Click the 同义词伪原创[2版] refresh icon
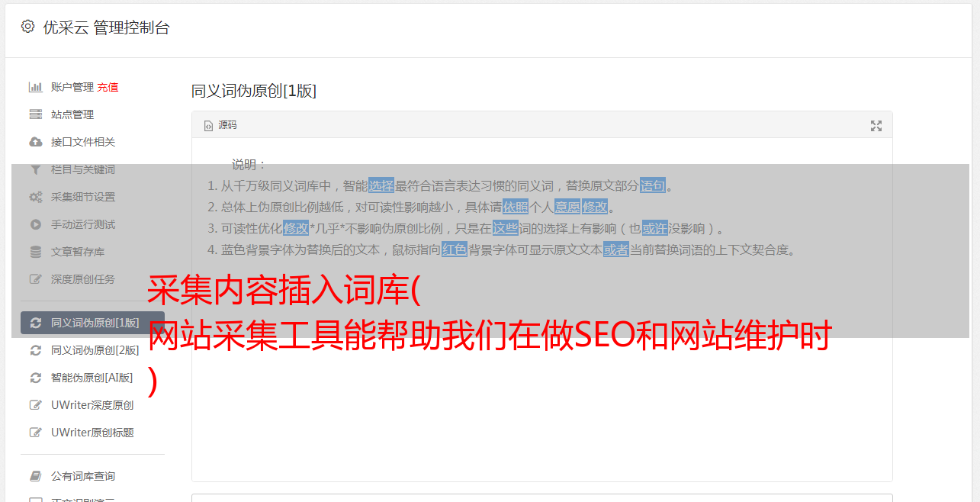Image resolution: width=980 pixels, height=502 pixels. [35, 350]
